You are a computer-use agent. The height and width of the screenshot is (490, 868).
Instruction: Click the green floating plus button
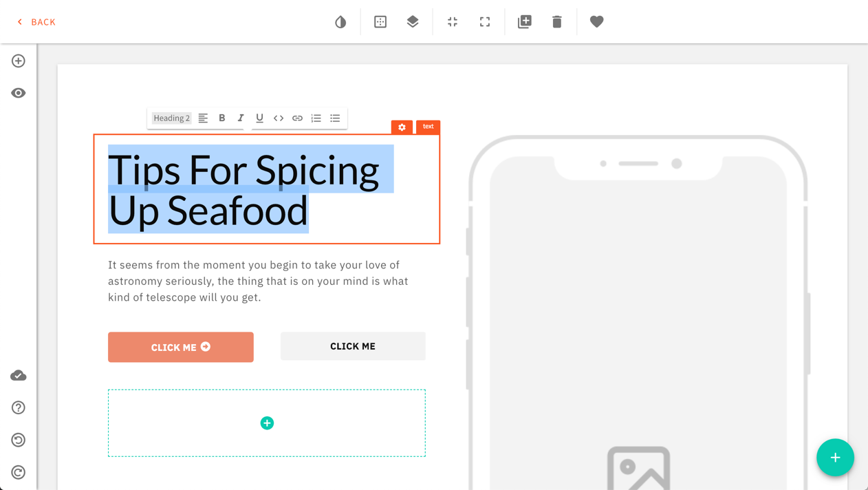[x=835, y=458]
